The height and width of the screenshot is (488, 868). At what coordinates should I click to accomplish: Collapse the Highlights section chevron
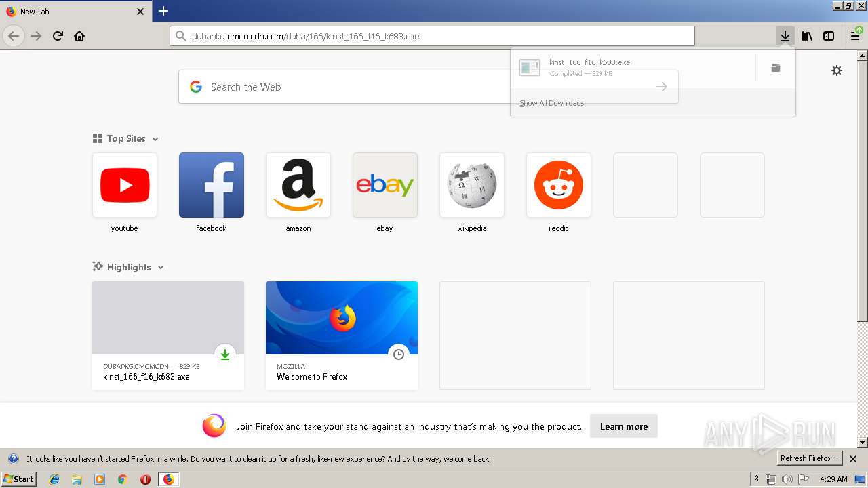click(161, 268)
